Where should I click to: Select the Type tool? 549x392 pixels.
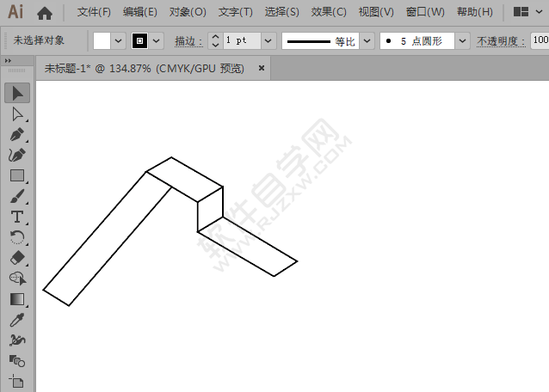17,217
